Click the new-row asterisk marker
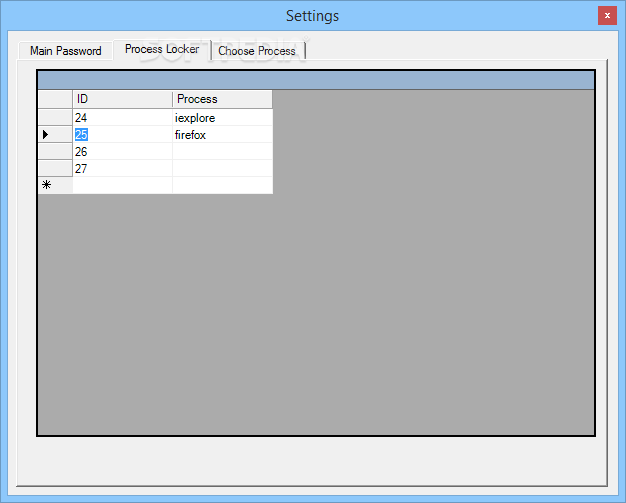626x503 pixels. [x=55, y=185]
